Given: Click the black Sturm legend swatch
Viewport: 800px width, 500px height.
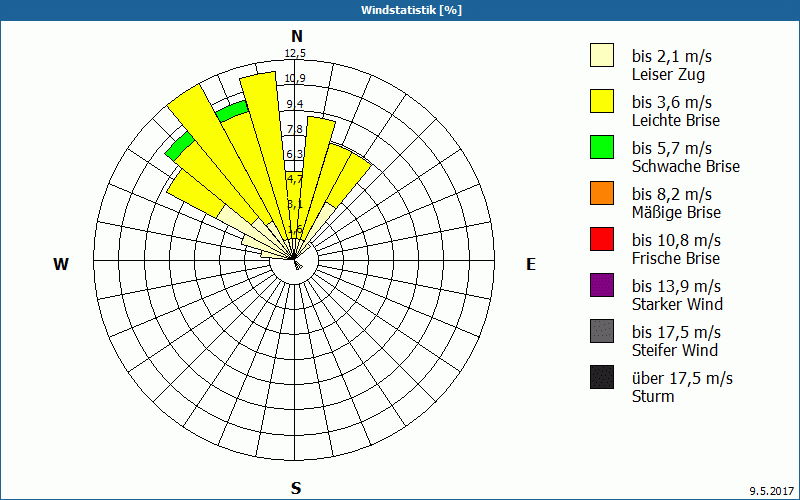Looking at the screenshot, I should pos(602,377).
